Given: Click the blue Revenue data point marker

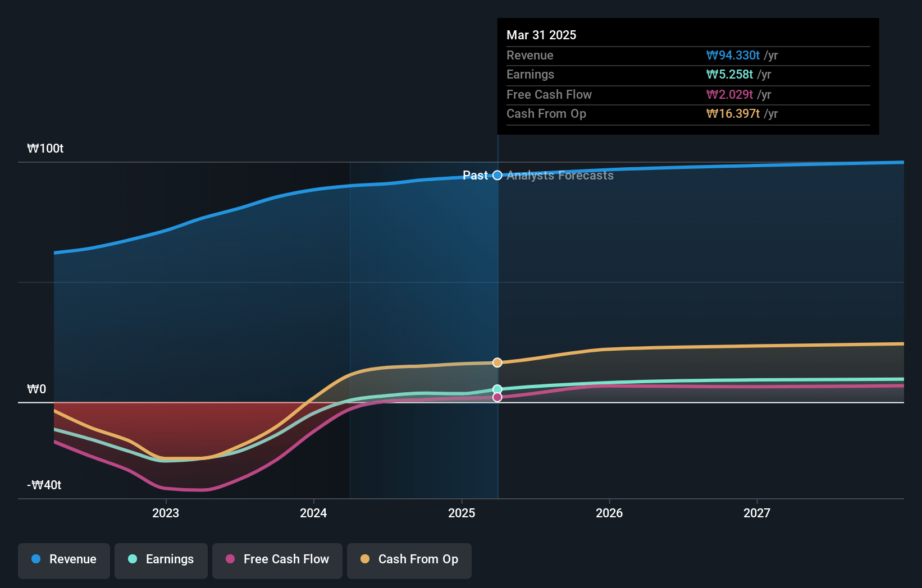Looking at the screenshot, I should [497, 176].
